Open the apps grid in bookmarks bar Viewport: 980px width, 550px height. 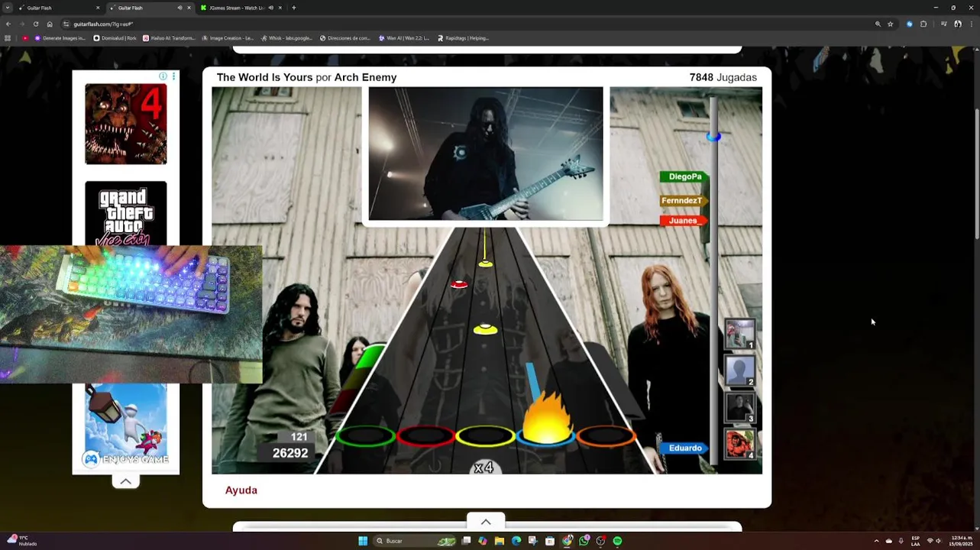coord(8,38)
